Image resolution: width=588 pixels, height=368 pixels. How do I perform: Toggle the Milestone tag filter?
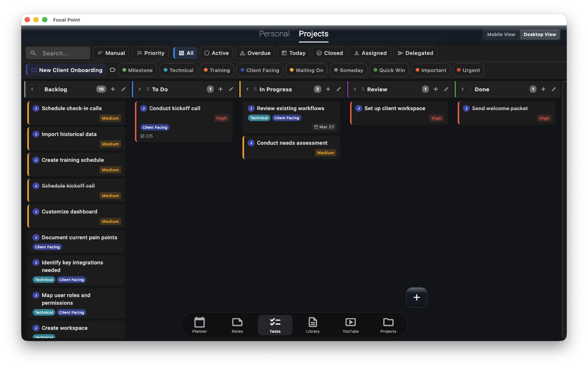point(137,70)
